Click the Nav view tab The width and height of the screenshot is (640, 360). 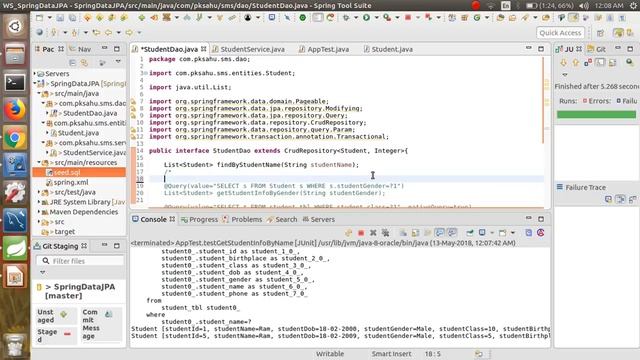[x=80, y=49]
